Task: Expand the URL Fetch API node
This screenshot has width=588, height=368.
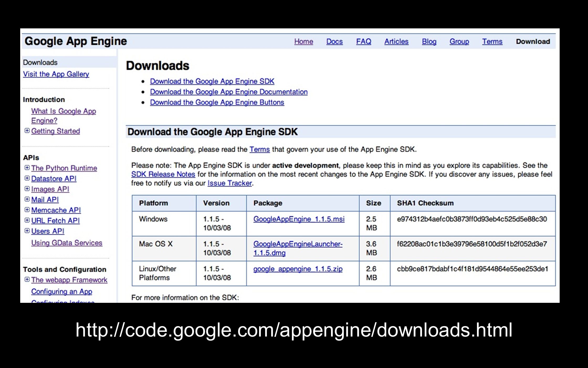Action: [27, 220]
